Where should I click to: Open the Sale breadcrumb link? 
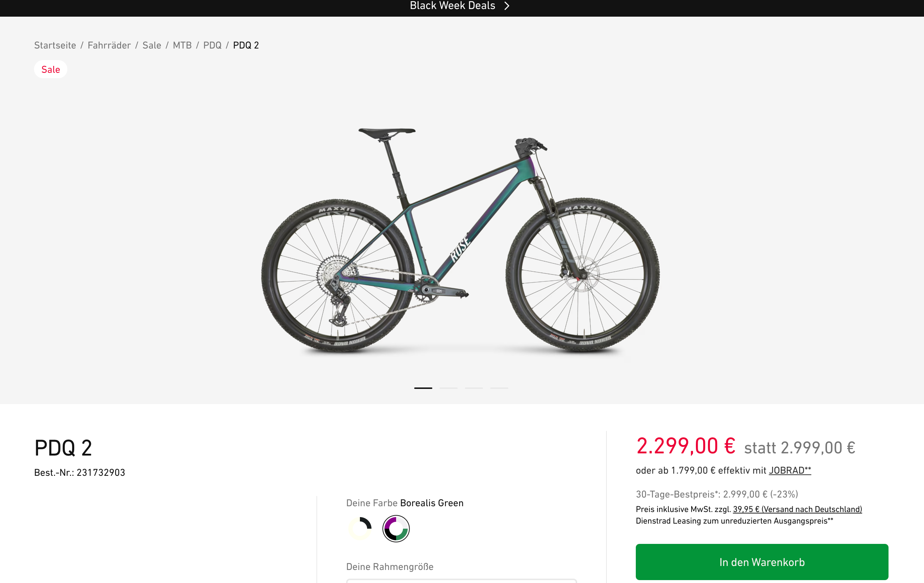pos(152,45)
